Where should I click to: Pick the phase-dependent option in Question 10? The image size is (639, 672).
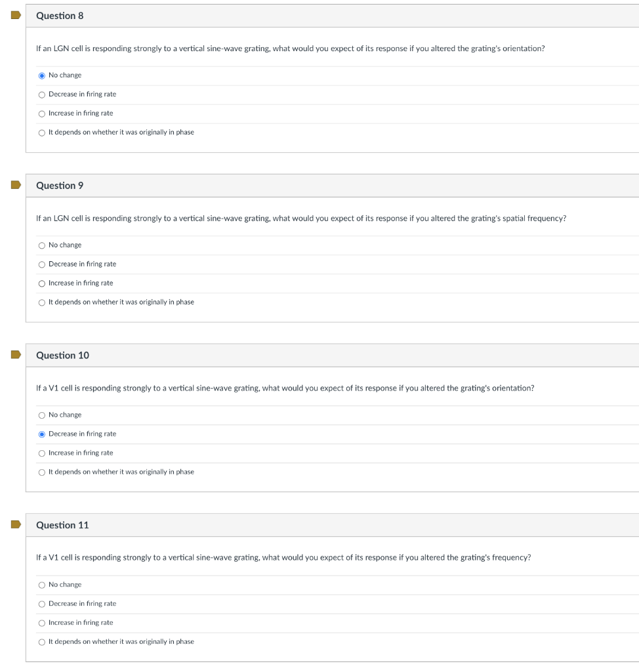[42, 472]
